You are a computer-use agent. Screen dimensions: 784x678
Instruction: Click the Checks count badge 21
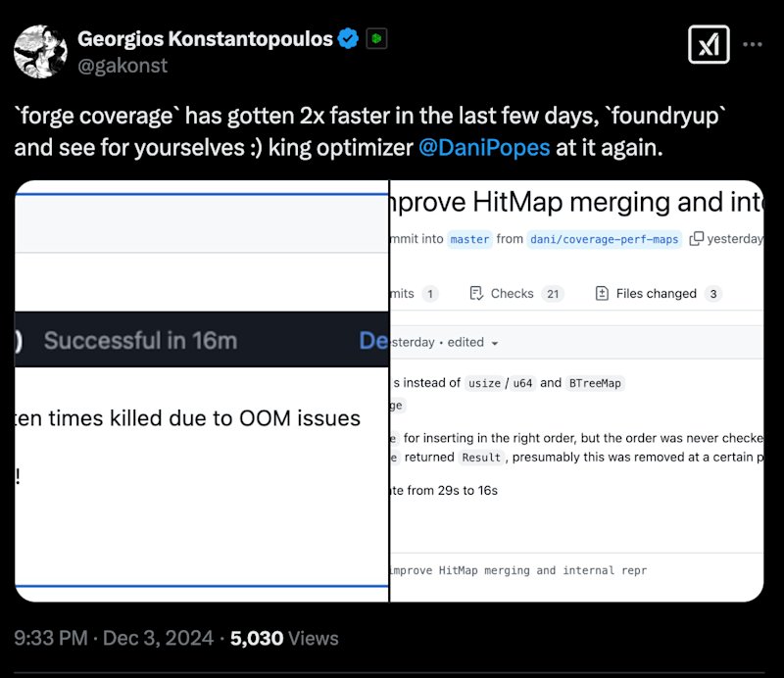coord(553,294)
